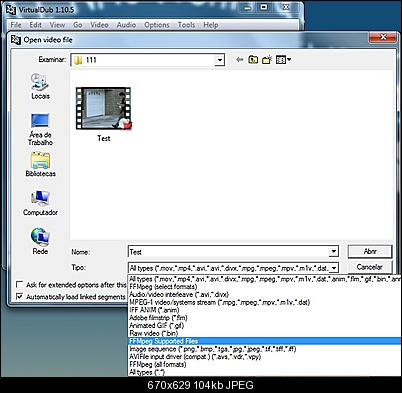
Task: Open the Help menu in VirtualDub
Action: point(211,25)
